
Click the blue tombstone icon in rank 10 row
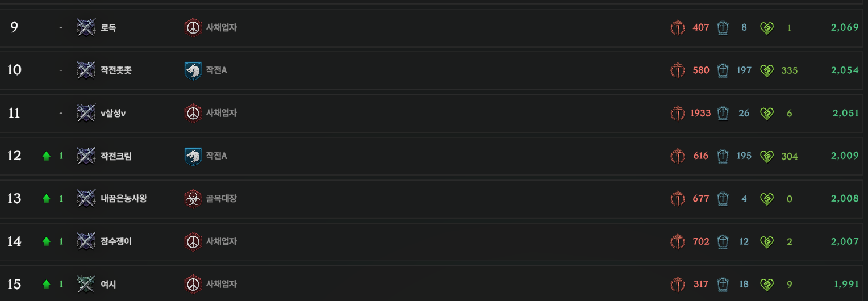[723, 70]
